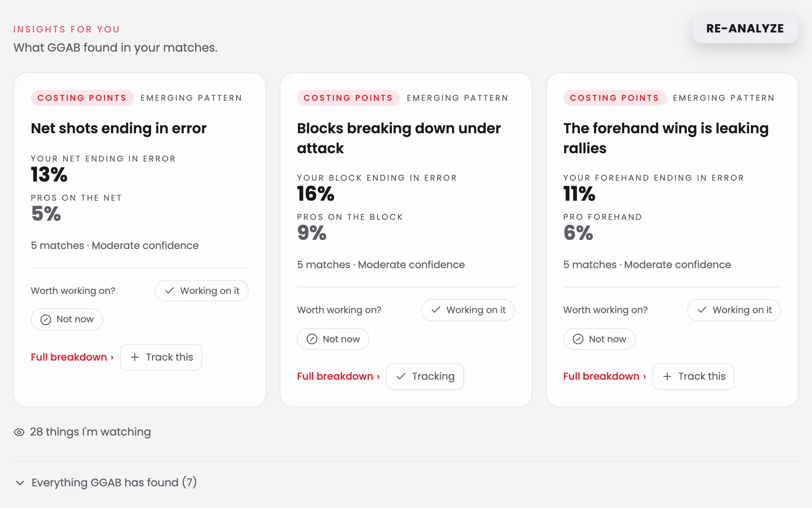The height and width of the screenshot is (508, 812).
Task: Open Full breakdown for blocks card
Action: [339, 376]
